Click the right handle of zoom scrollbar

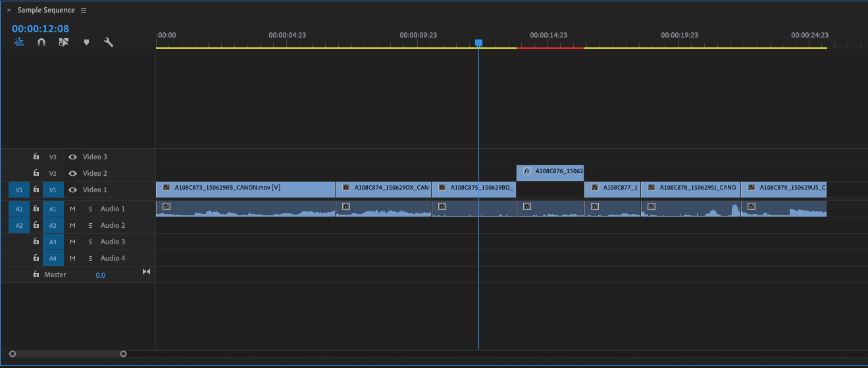(x=123, y=354)
